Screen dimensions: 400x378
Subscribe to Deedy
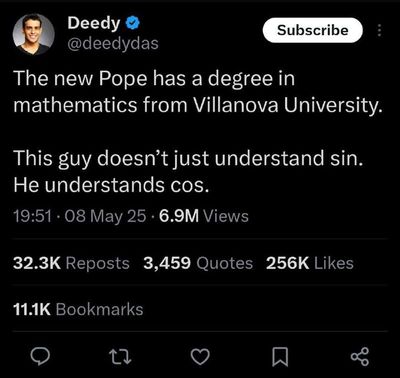coord(312,30)
